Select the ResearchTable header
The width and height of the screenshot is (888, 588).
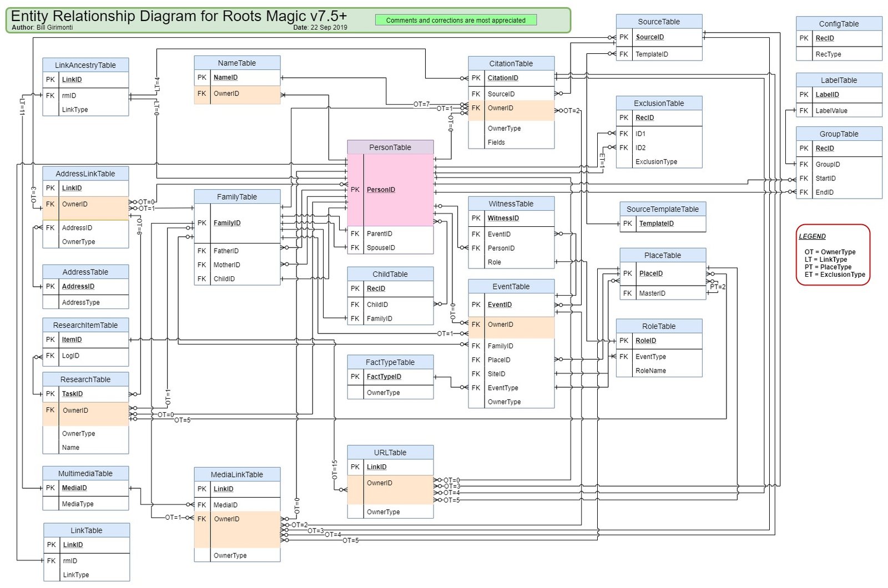(x=85, y=380)
